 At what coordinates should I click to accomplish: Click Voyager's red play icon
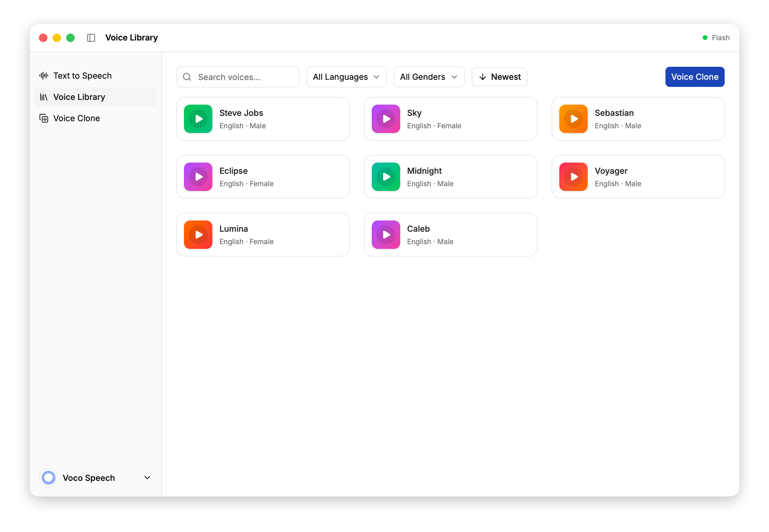573,177
